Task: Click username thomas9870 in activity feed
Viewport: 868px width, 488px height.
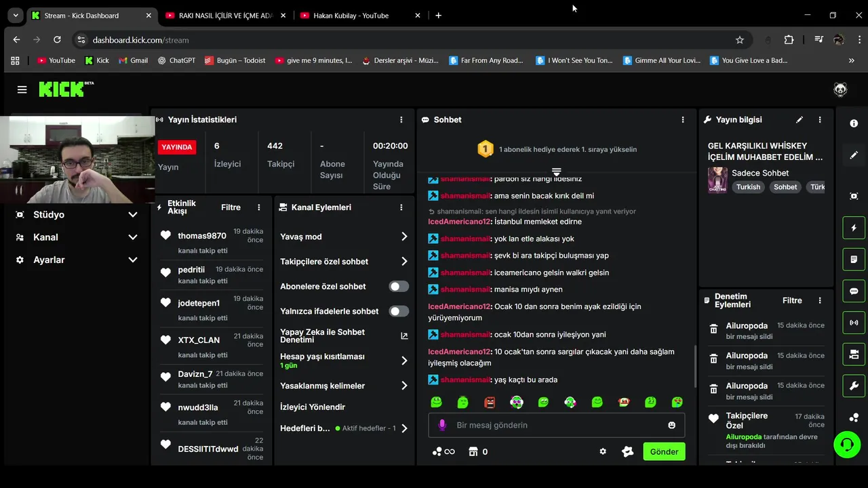Action: click(x=202, y=236)
